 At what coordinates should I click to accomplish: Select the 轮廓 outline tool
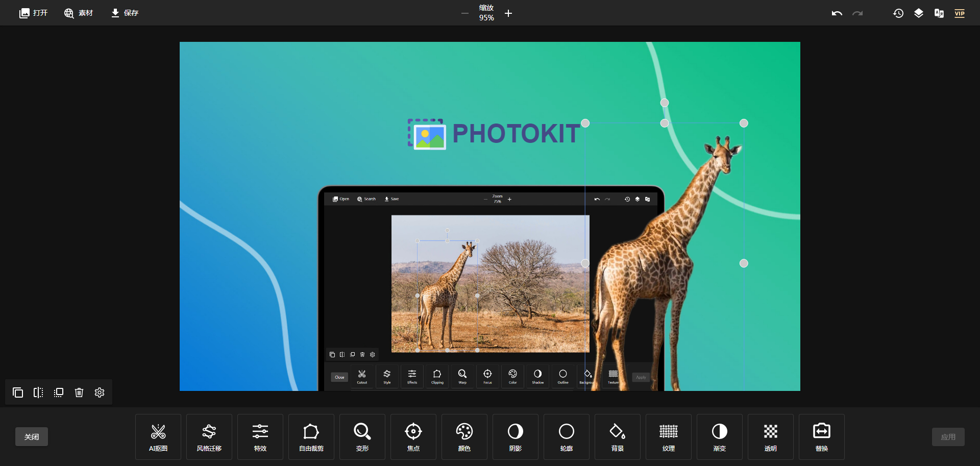pyautogui.click(x=567, y=437)
